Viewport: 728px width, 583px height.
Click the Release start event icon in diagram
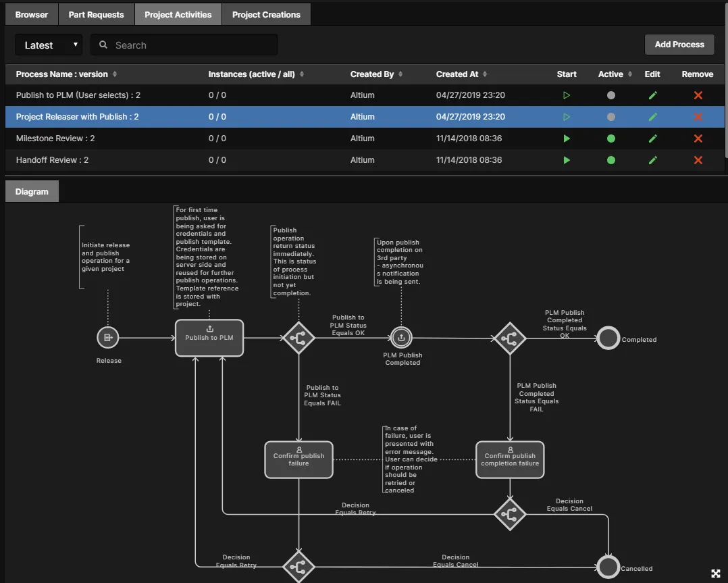pos(108,338)
